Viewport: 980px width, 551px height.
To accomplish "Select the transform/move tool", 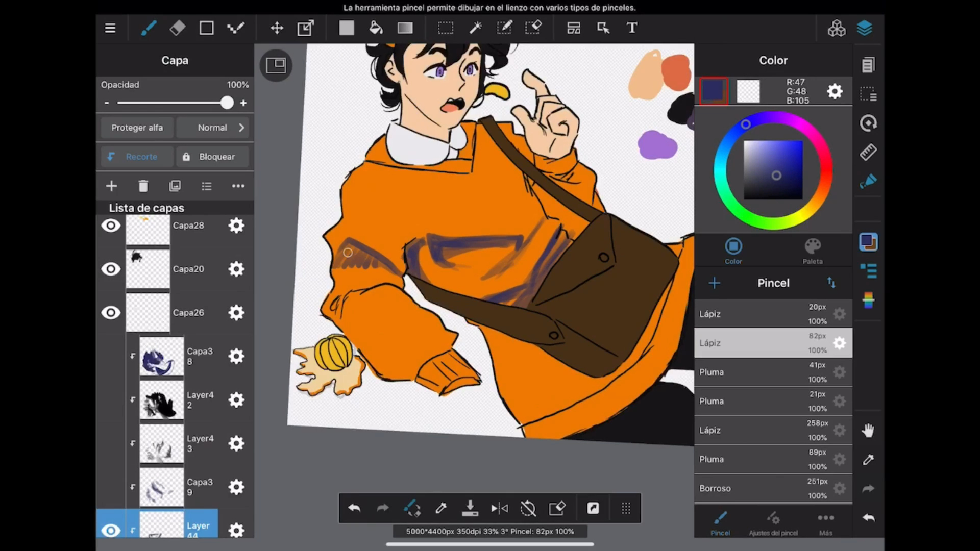I will pos(276,28).
